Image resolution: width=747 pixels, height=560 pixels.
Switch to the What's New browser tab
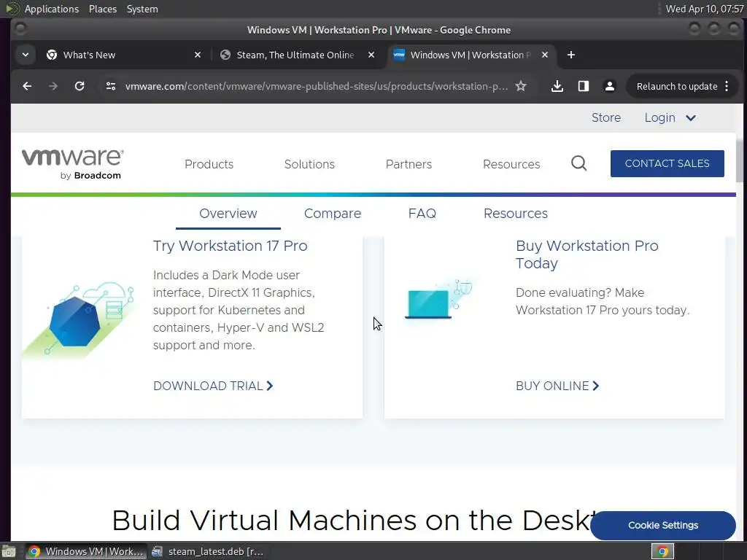pos(124,55)
